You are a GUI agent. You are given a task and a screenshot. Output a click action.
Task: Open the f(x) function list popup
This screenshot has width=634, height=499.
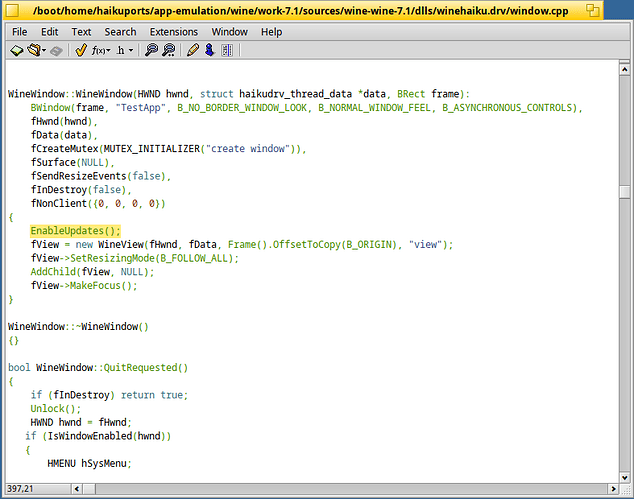(101, 51)
